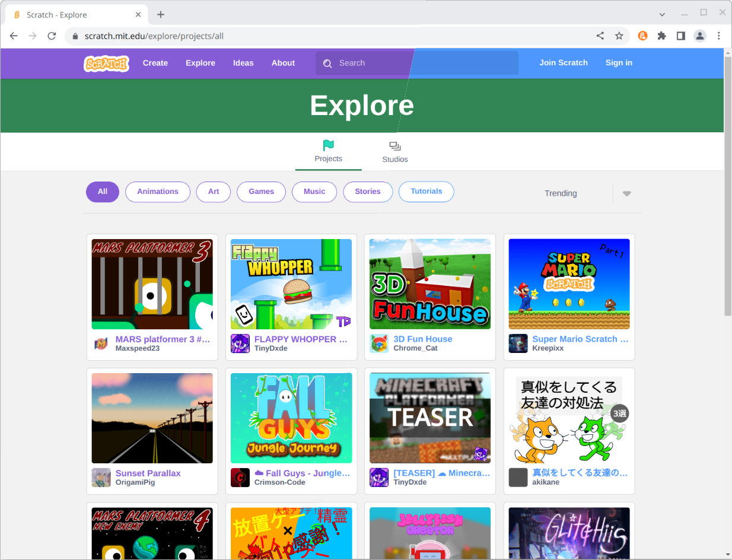This screenshot has height=560, width=732.
Task: Switch to the Projects tab
Action: [x=329, y=152]
